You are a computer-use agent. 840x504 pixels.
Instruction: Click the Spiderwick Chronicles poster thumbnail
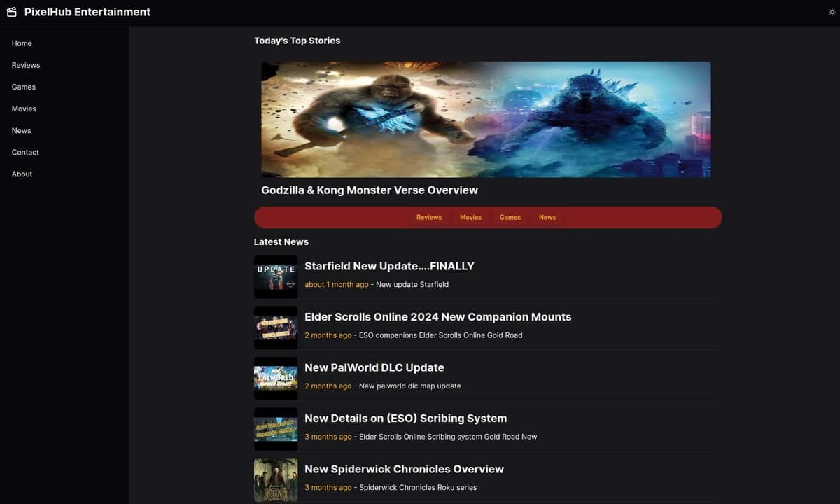pyautogui.click(x=276, y=480)
